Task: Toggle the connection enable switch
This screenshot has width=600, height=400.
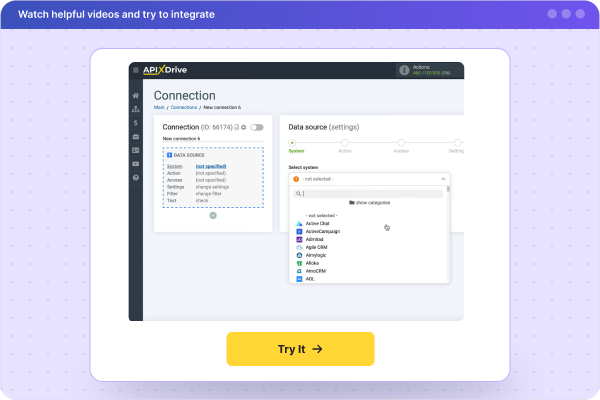Action: (257, 128)
